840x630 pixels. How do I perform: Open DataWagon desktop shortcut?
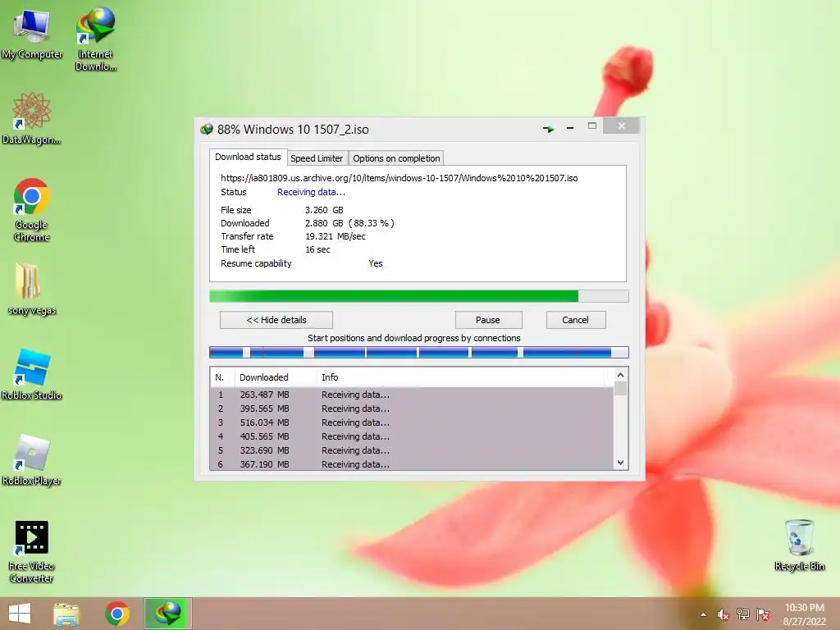click(x=32, y=118)
